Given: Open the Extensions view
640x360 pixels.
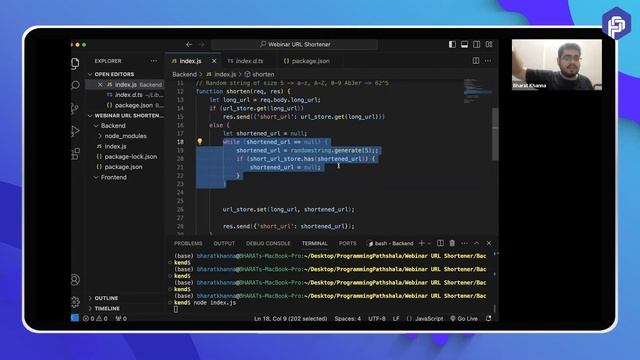Looking at the screenshot, I should coord(76,154).
